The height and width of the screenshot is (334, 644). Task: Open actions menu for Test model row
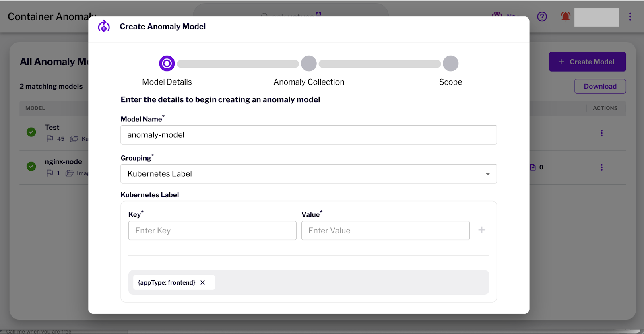click(x=601, y=133)
